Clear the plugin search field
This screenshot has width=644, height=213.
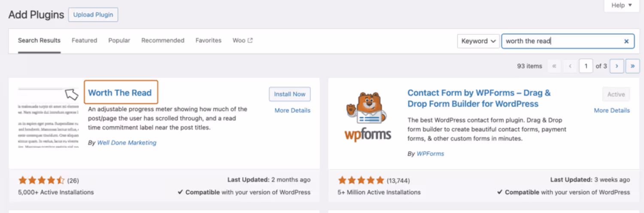point(626,42)
